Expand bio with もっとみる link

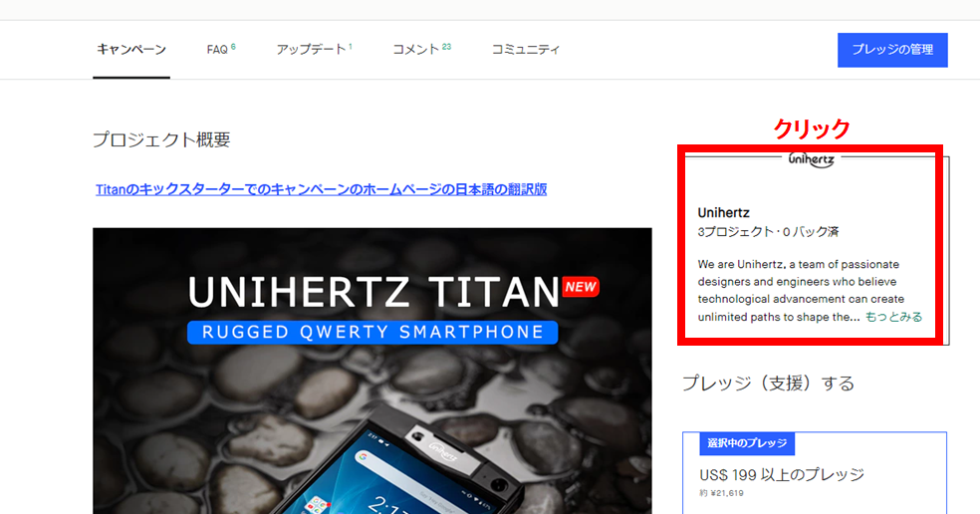click(893, 317)
